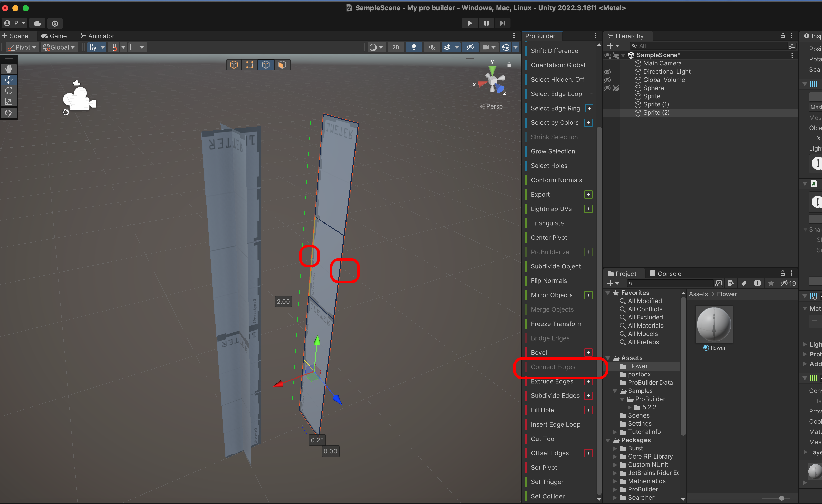Open the Console tab
The width and height of the screenshot is (822, 504).
(665, 274)
